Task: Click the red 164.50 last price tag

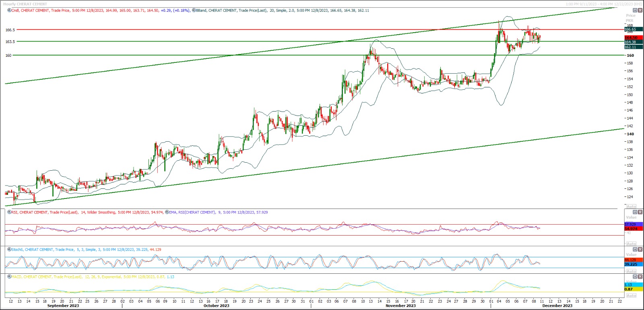Action: tap(633, 37)
